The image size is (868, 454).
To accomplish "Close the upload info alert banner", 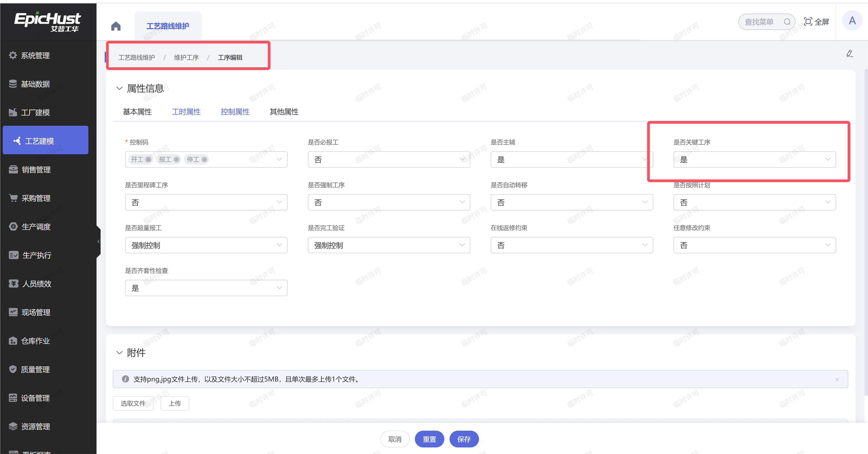I will click(837, 379).
